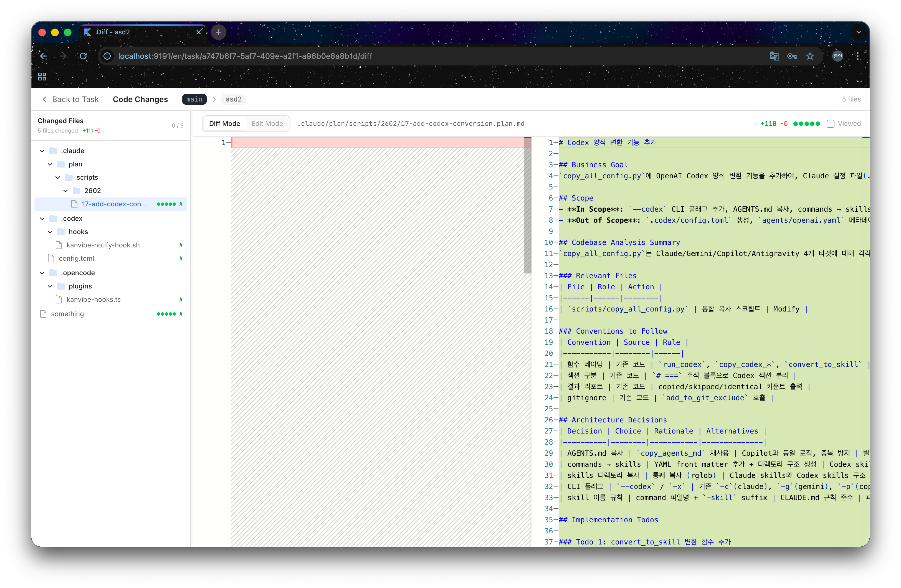Switch to Edit Mode
Screen dimensions: 901x588
point(267,124)
